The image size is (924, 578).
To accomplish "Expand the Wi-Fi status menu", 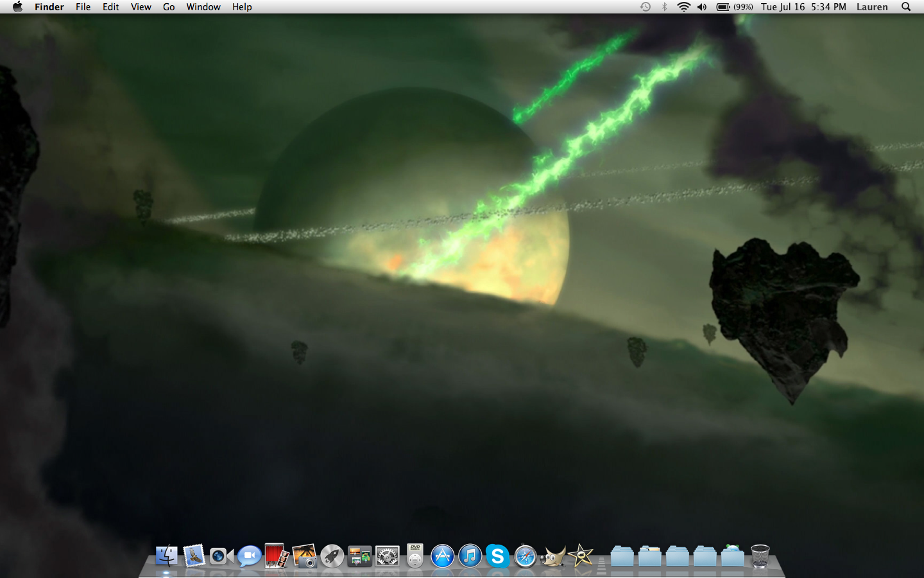I will [x=683, y=7].
